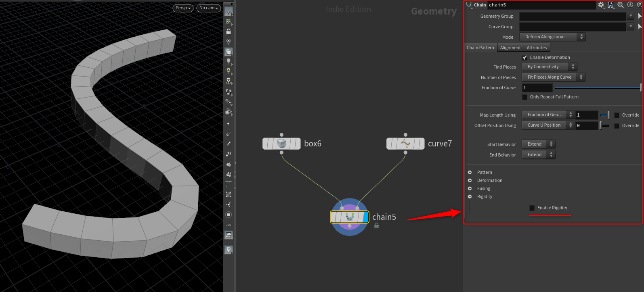Toggle the Enable Deformation checkbox
The width and height of the screenshot is (644, 292).
[524, 58]
